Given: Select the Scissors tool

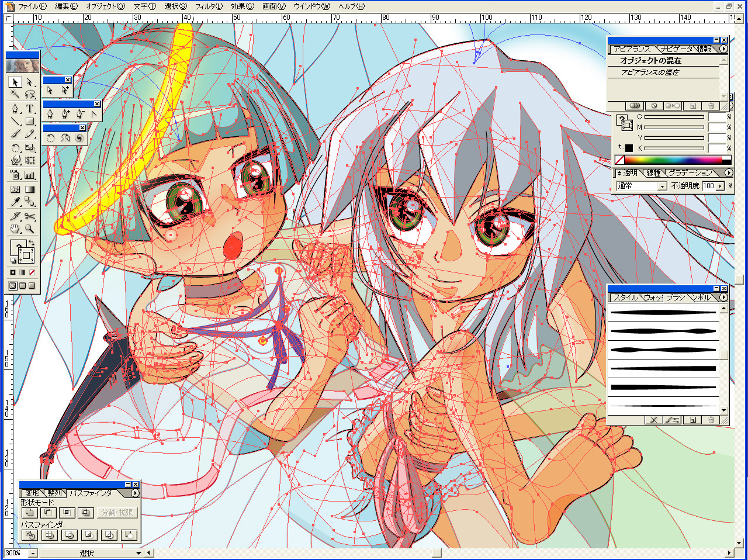Looking at the screenshot, I should tap(30, 216).
